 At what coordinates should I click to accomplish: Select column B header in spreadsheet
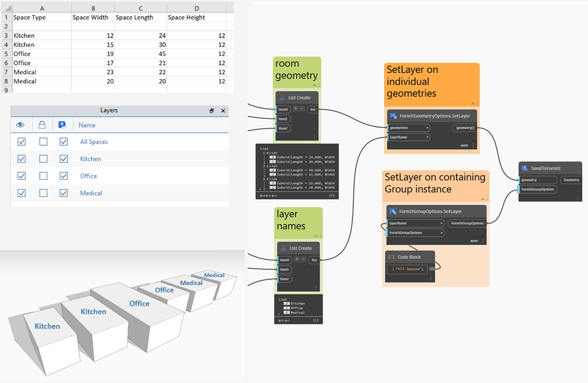[93, 8]
